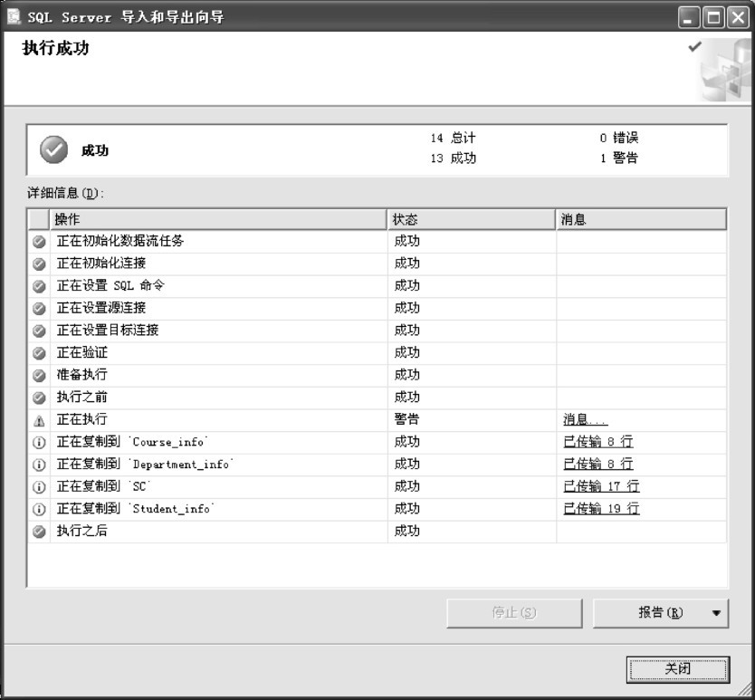Click the warning triangle icon beside 正在执行
The height and width of the screenshot is (700, 755).
[39, 420]
